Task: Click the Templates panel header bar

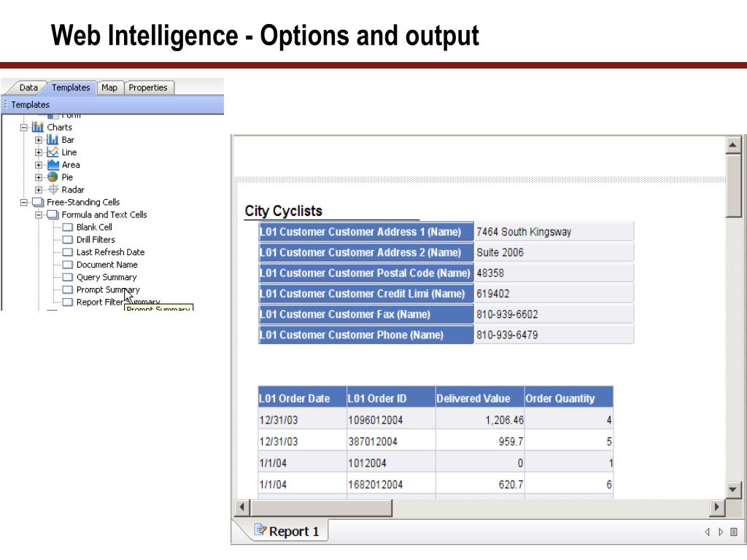Action: [113, 104]
